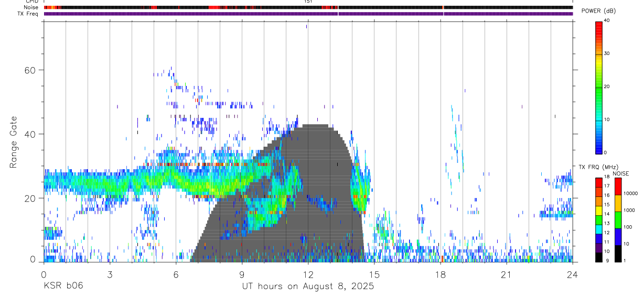Click the 12 tick on UT hours axis

coord(308,274)
